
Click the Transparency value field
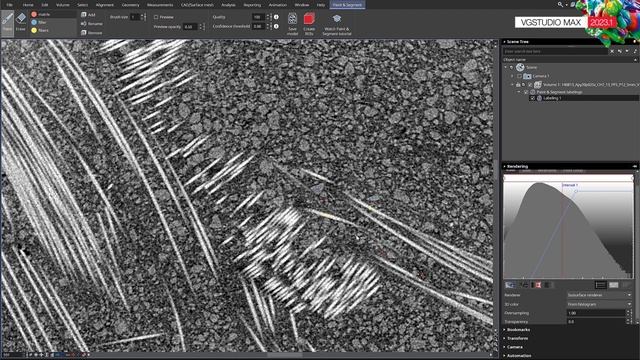point(596,322)
